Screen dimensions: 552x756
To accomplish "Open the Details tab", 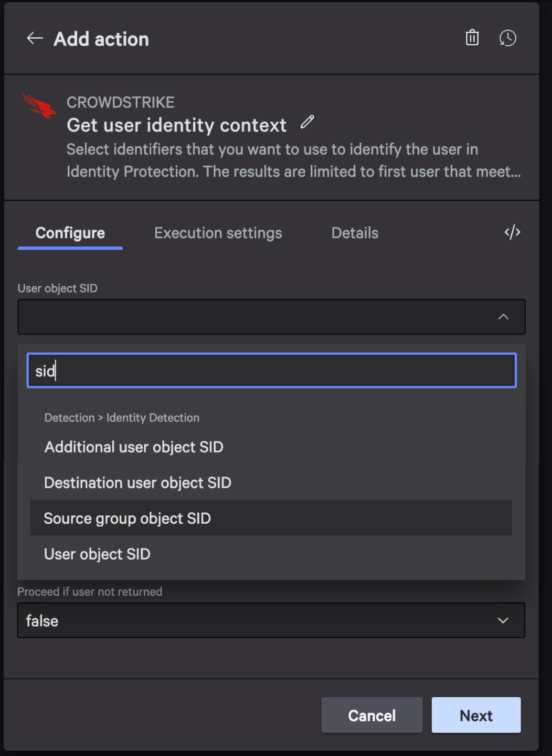I will pos(355,233).
